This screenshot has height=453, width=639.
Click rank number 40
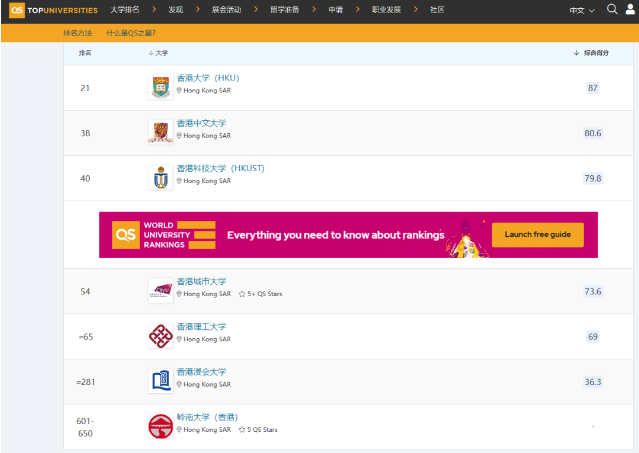(85, 178)
